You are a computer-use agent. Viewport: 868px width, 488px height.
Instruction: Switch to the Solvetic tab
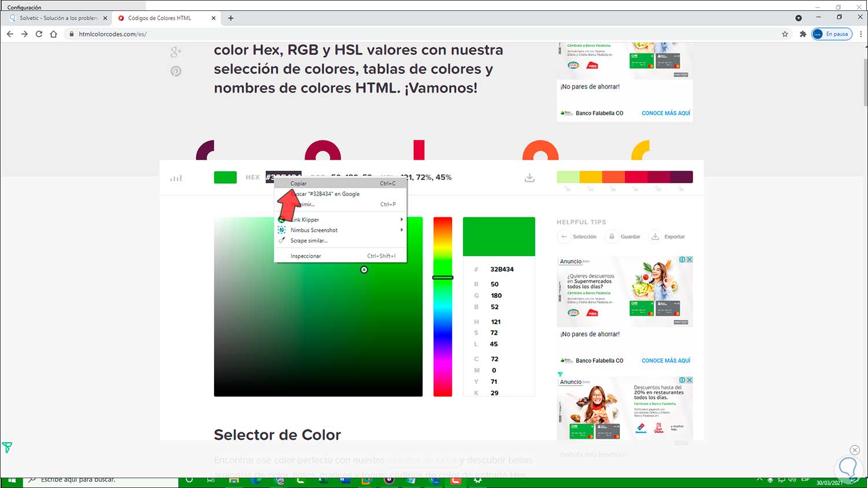58,18
